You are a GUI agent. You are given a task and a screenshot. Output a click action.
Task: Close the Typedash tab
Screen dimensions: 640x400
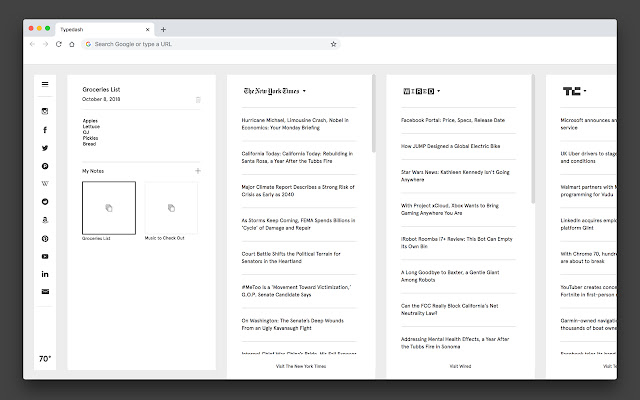147,29
